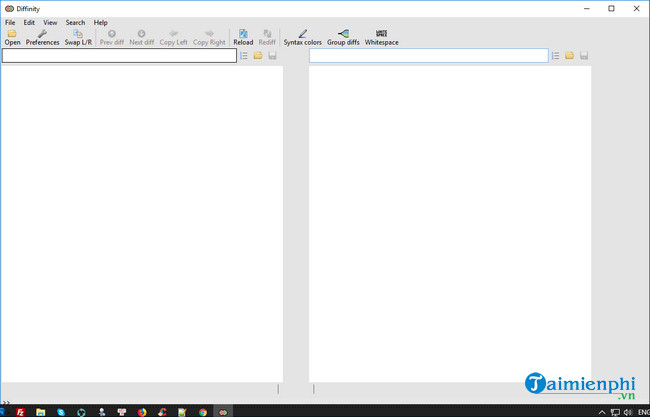Screen dimensions: 650x417
Task: Browse for a file in the left pane
Action: coord(258,56)
